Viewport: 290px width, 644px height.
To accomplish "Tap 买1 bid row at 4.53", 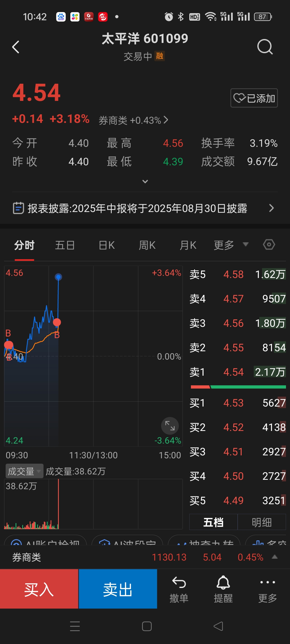I will tap(238, 403).
